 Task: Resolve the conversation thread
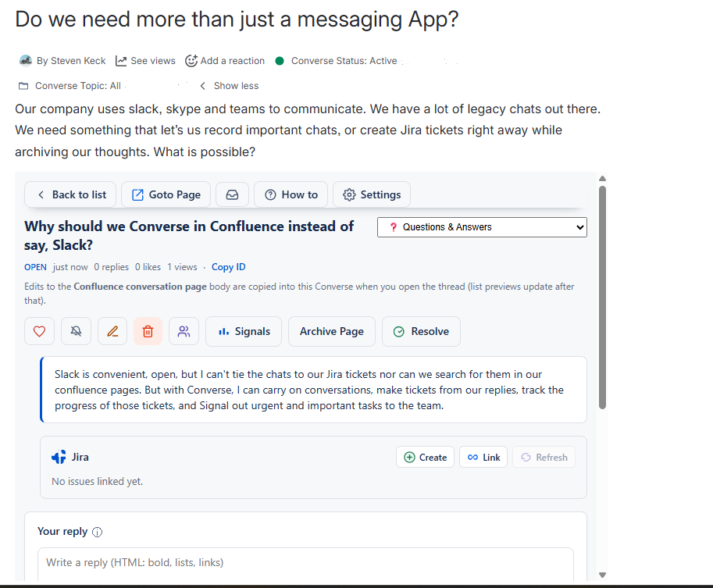[x=421, y=332]
